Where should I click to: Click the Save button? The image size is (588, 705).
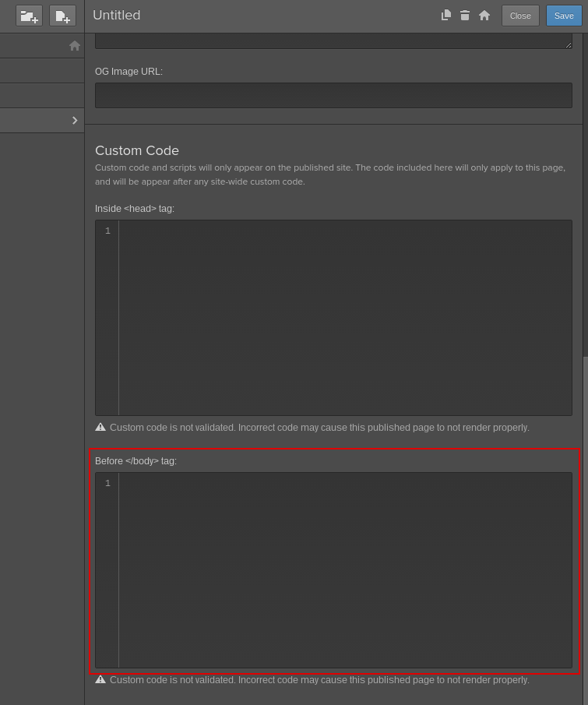pyautogui.click(x=564, y=16)
